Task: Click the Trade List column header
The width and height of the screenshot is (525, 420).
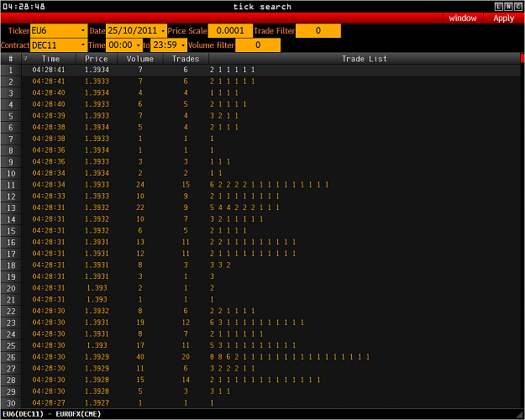Action: pos(365,59)
